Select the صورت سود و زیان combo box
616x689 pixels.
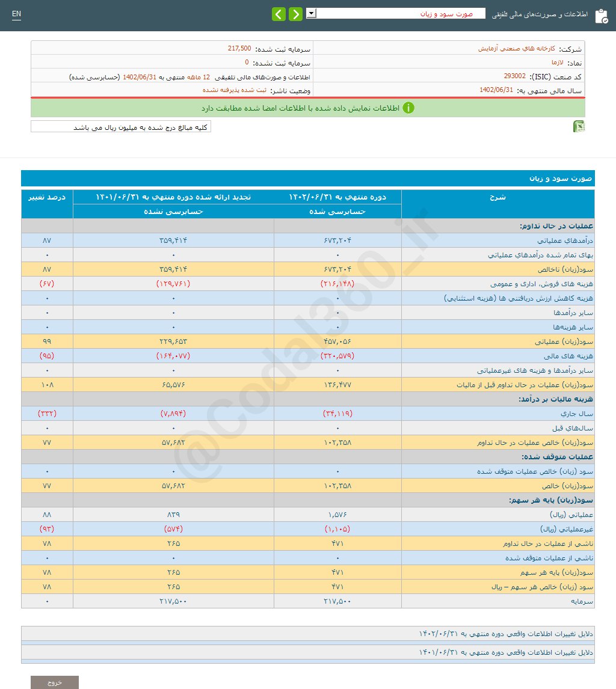point(397,13)
